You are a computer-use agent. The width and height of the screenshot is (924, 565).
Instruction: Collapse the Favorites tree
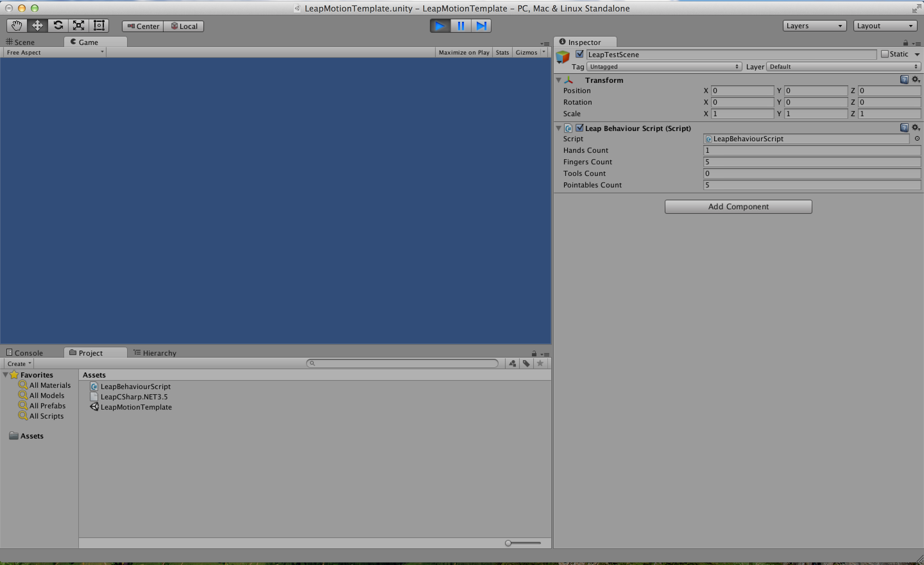(x=6, y=374)
